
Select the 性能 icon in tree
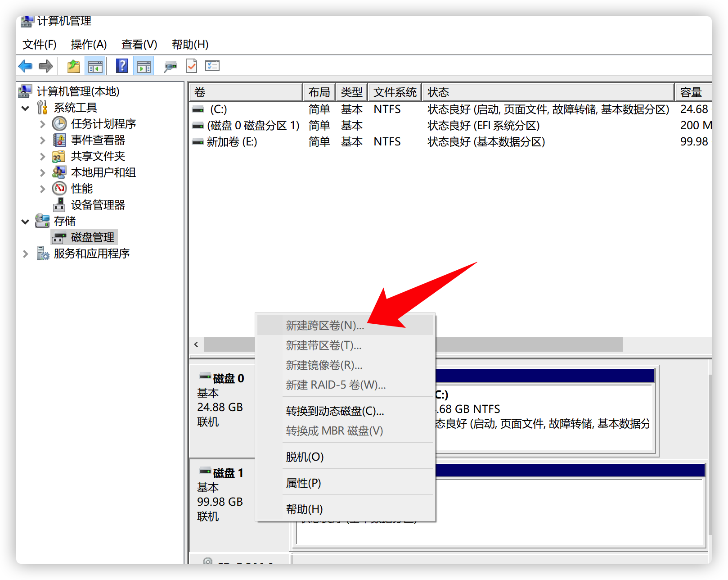pos(59,188)
